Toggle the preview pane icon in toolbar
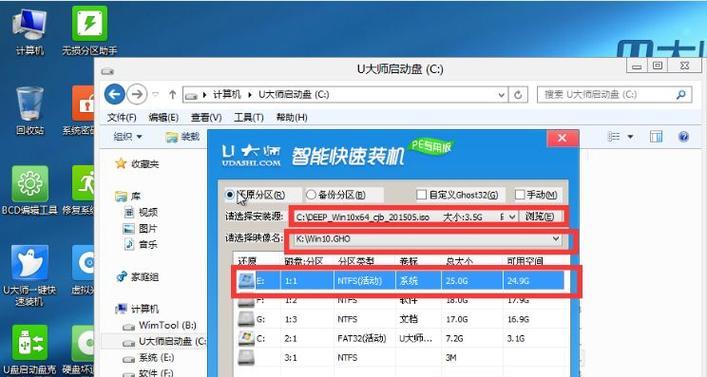The height and width of the screenshot is (377, 707). [656, 137]
